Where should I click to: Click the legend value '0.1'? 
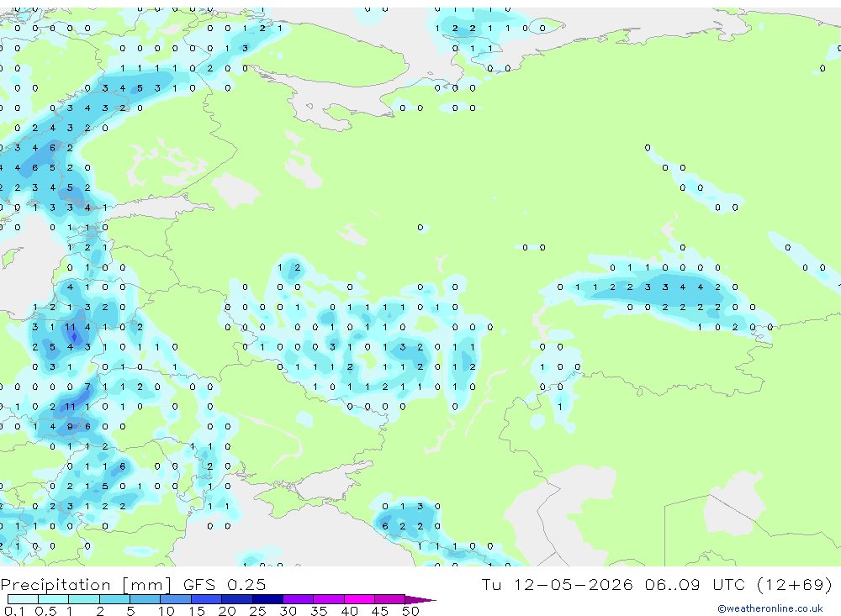tap(14, 611)
